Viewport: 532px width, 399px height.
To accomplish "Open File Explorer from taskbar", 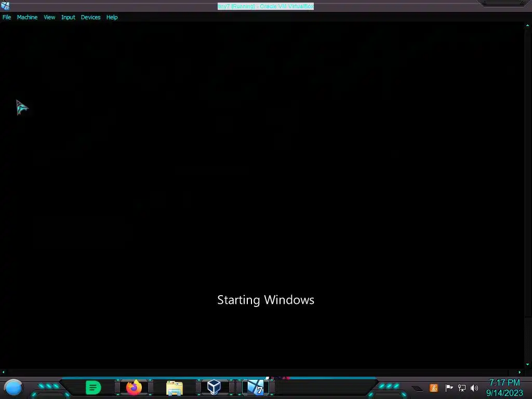I will [x=175, y=388].
